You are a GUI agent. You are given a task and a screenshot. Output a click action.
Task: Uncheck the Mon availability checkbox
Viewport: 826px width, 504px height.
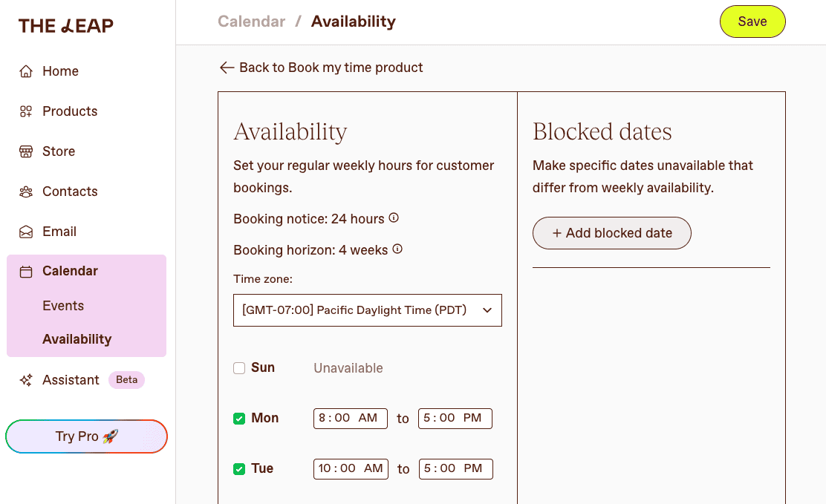coord(239,419)
